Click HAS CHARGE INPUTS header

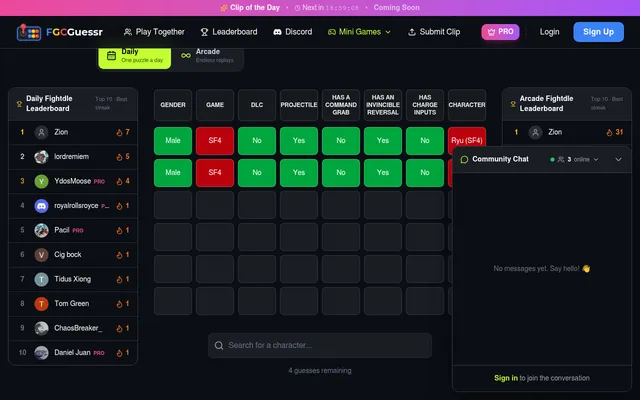point(425,105)
